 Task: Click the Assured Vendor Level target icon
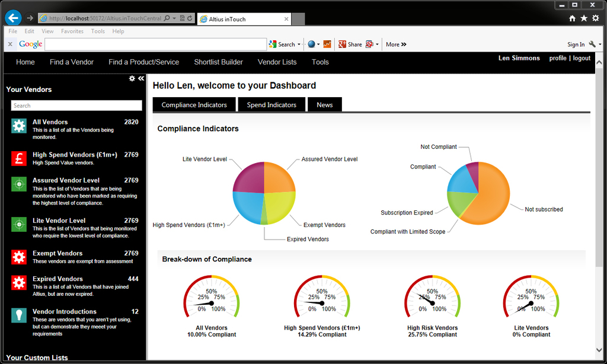pos(19,184)
